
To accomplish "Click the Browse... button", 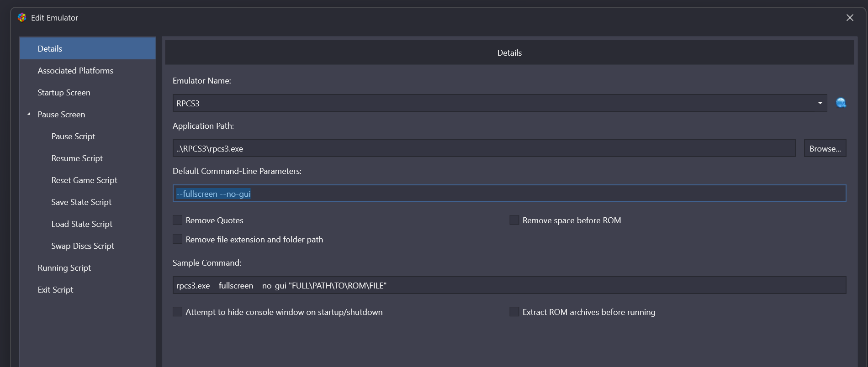I will [x=825, y=148].
